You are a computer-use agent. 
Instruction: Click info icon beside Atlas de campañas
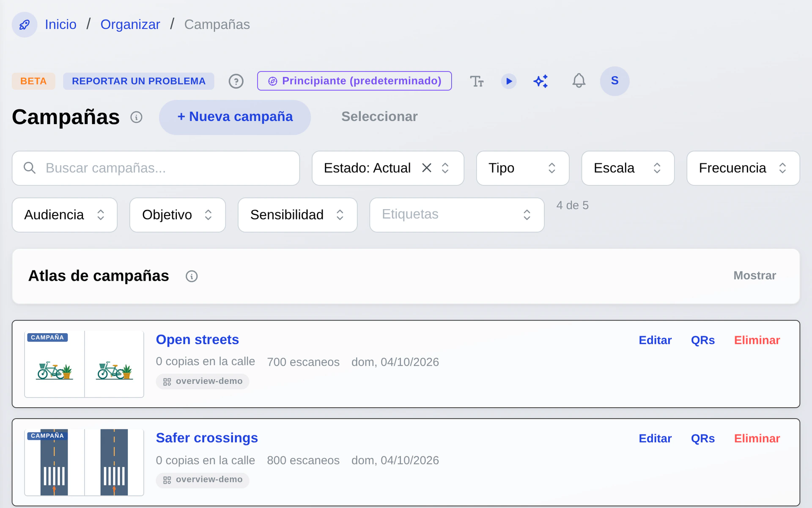tap(192, 276)
